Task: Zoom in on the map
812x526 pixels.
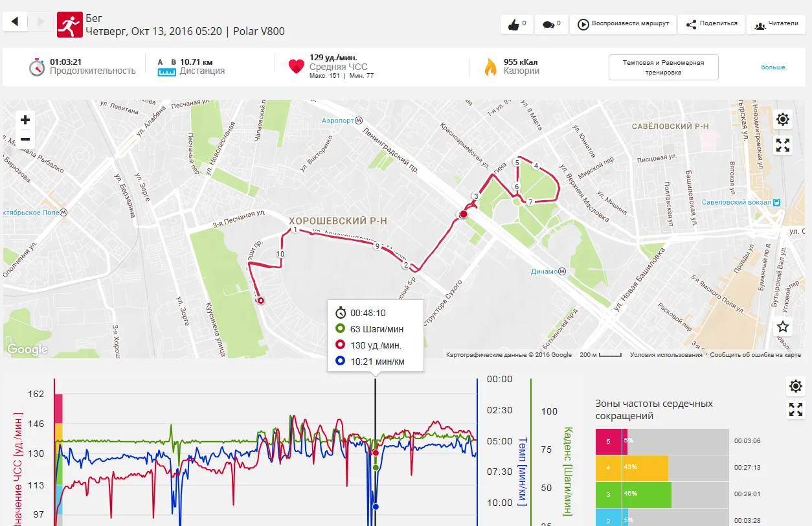Action: click(x=25, y=120)
